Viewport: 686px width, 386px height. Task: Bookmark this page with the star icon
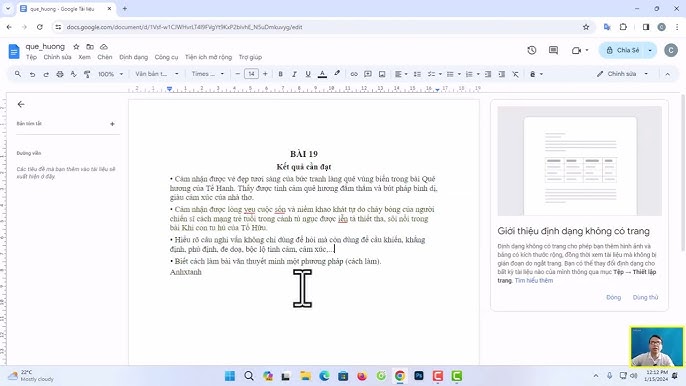coord(586,27)
